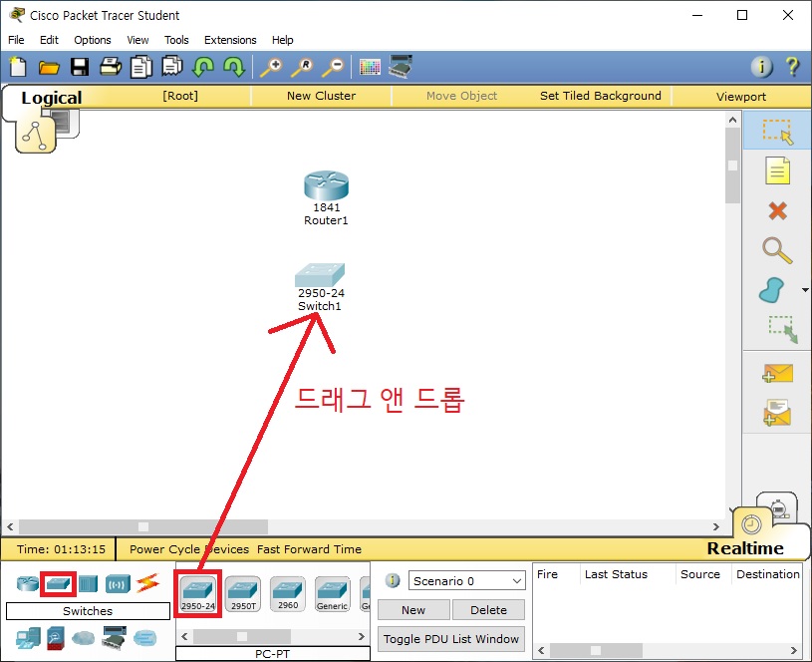This screenshot has width=812, height=662.
Task: Select the Connections lightning bolt icon
Action: tap(148, 583)
